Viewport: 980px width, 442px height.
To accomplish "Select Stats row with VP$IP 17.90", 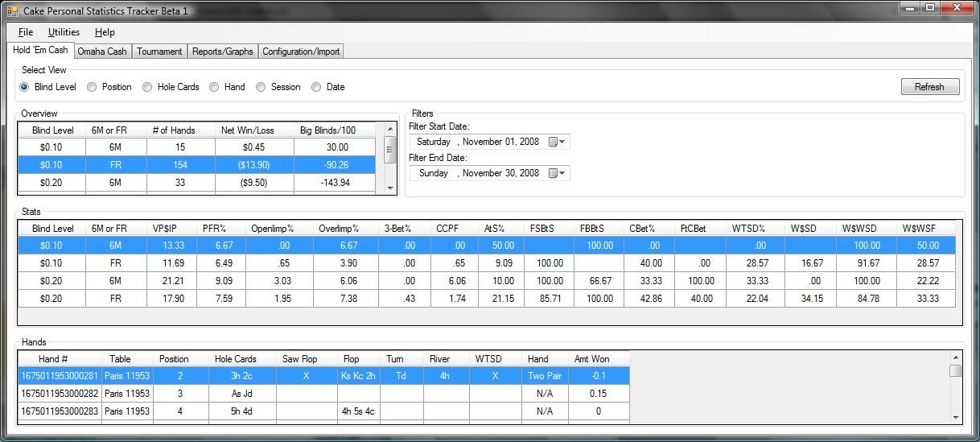I will point(487,299).
